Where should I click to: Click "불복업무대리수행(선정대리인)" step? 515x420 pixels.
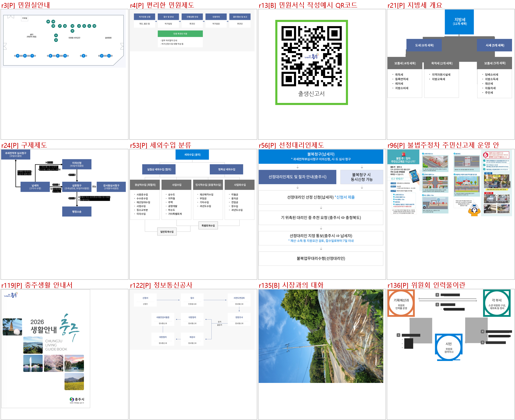click(321, 259)
